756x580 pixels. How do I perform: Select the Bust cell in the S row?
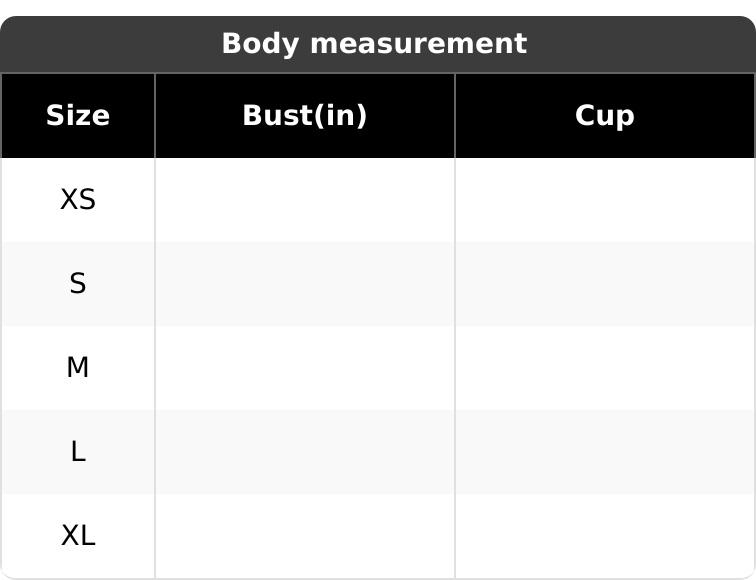(x=305, y=284)
